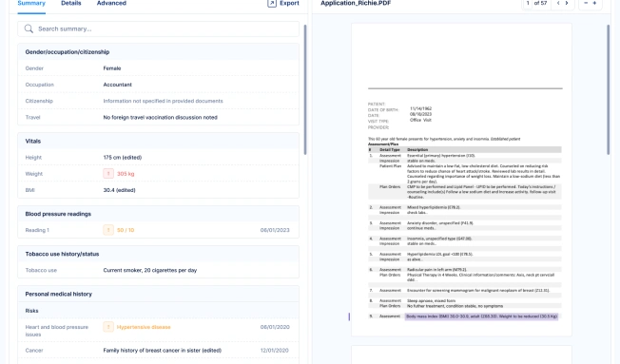Click warning icon beside 305 kg weight
The height and width of the screenshot is (364, 620).
(108, 174)
